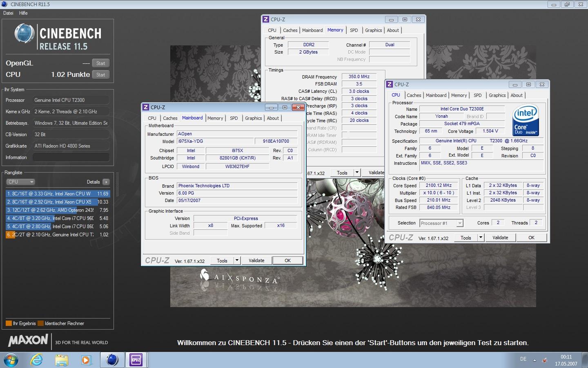This screenshot has width=588, height=368.
Task: Click CPU-Z Mainboard window title icon
Action: coord(146,107)
